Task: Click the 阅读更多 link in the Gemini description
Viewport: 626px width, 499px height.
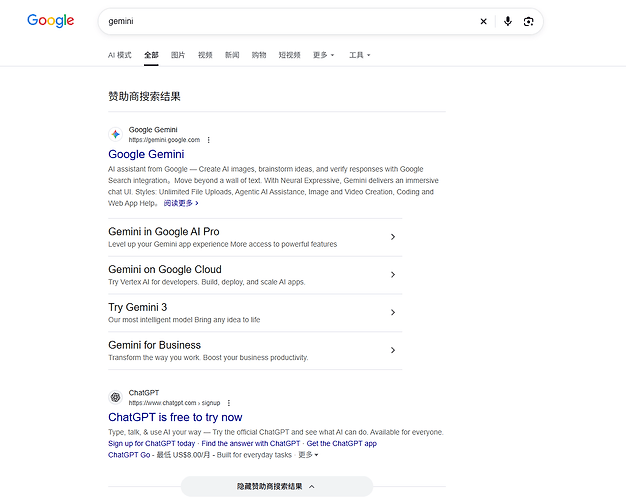Action: point(181,203)
